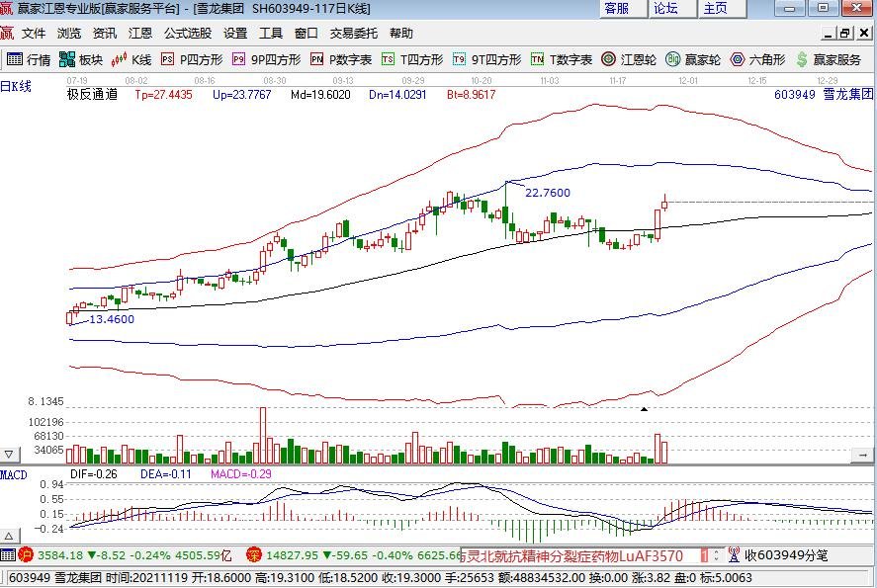877x588 pixels.
Task: Open the 窗口 menu
Action: tap(306, 33)
